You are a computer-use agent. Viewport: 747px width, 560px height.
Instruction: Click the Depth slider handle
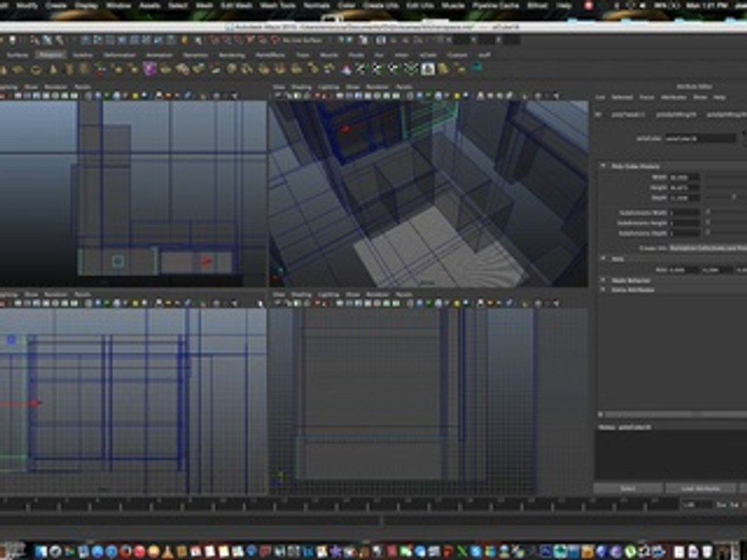pyautogui.click(x=734, y=197)
